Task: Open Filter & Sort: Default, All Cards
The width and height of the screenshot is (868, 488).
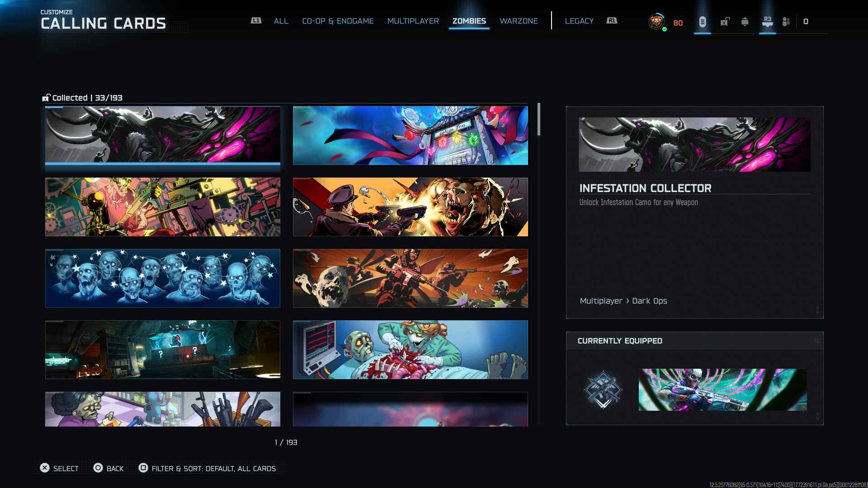Action: pos(212,469)
